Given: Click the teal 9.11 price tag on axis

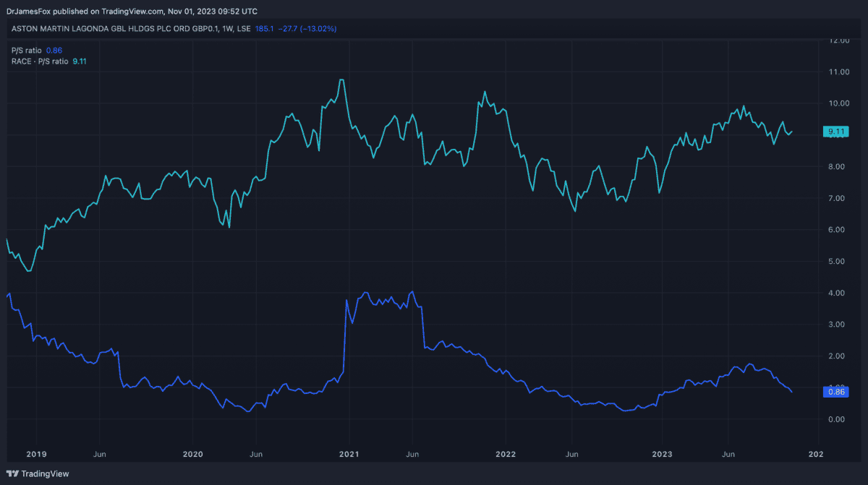Looking at the screenshot, I should (838, 132).
